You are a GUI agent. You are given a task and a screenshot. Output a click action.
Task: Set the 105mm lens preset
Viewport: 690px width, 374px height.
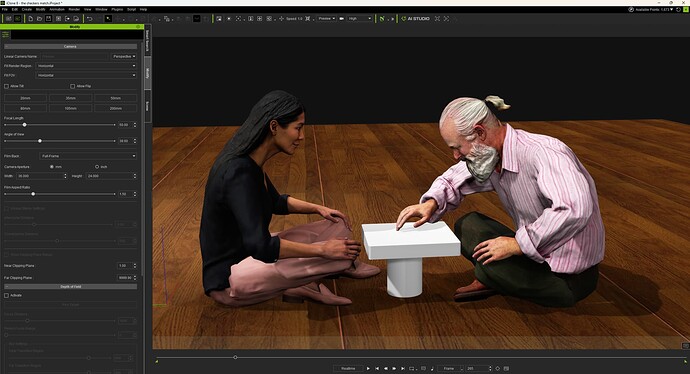tap(71, 108)
